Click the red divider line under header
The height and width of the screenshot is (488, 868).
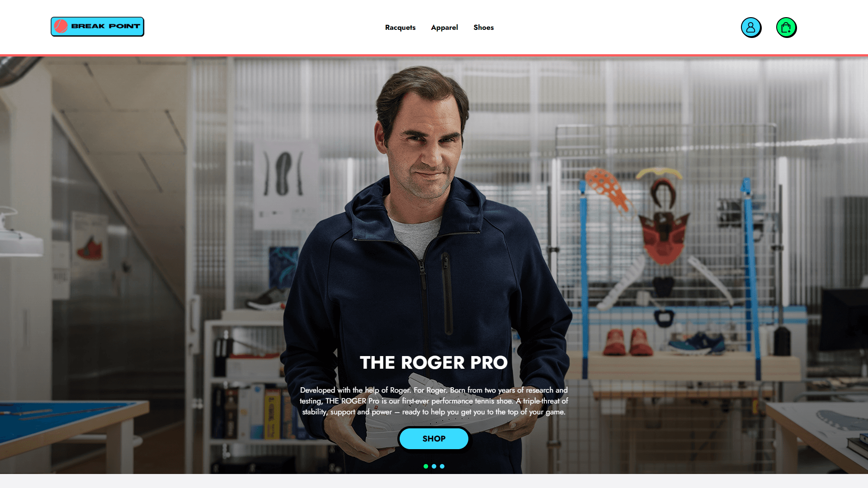(434, 56)
